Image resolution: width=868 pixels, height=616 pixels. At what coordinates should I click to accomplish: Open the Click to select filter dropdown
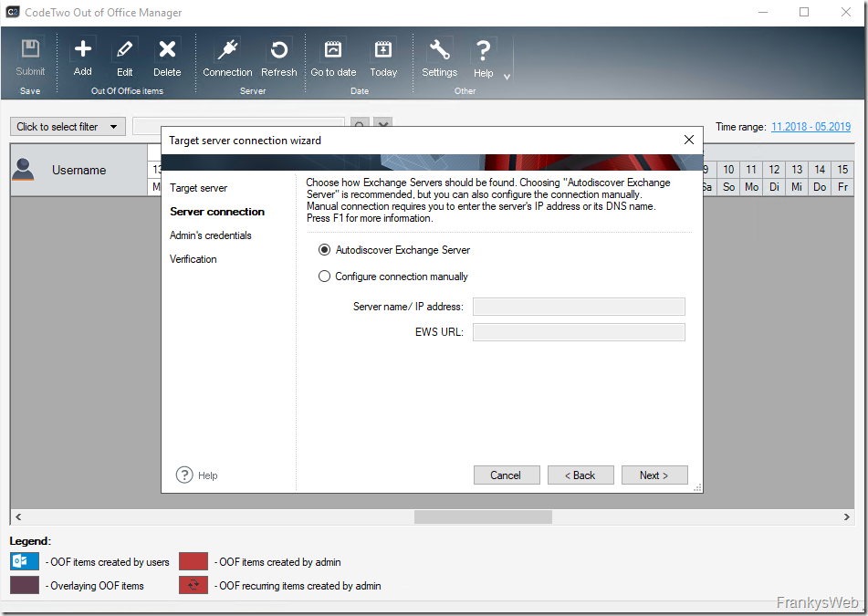coord(68,127)
